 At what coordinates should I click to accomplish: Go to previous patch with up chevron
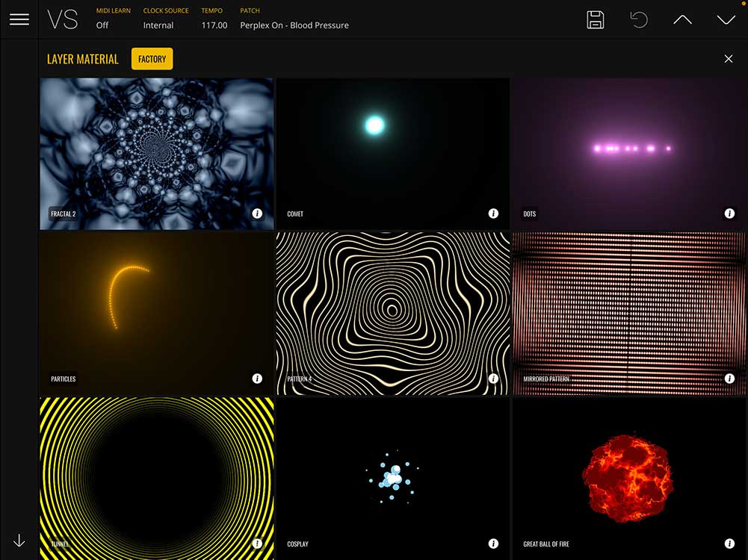coord(682,20)
